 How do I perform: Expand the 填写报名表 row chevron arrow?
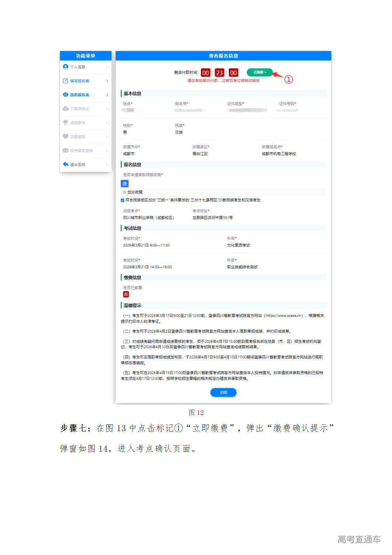click(x=107, y=81)
